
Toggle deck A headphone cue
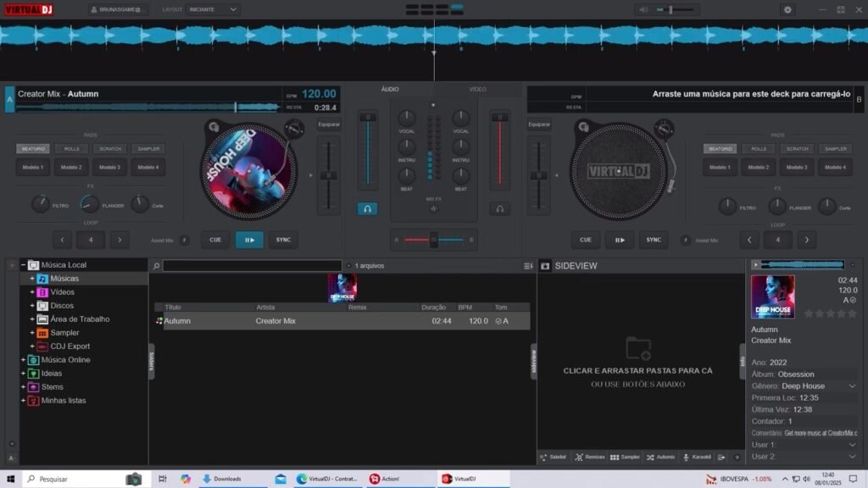click(x=367, y=208)
